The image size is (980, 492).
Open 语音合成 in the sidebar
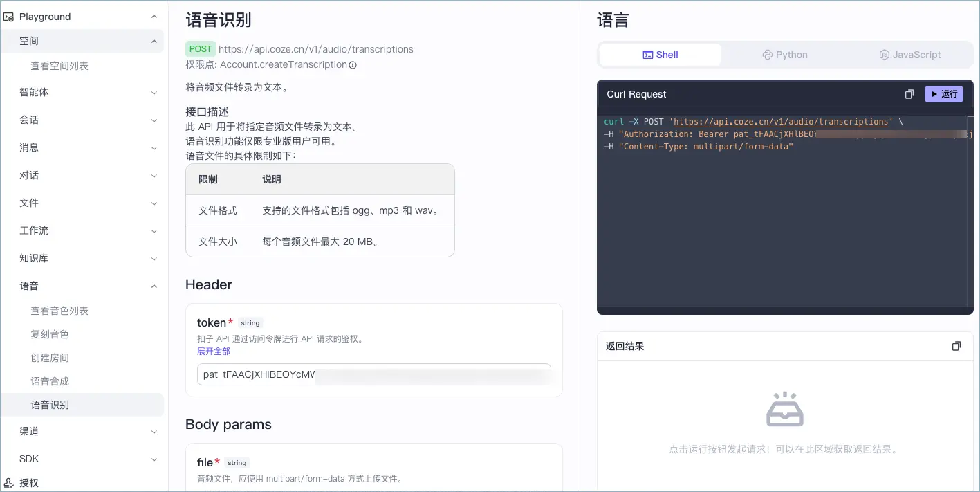[x=50, y=381]
